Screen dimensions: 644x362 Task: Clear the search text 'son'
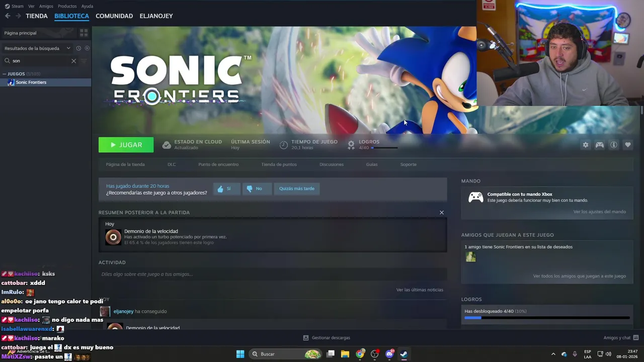point(73,61)
